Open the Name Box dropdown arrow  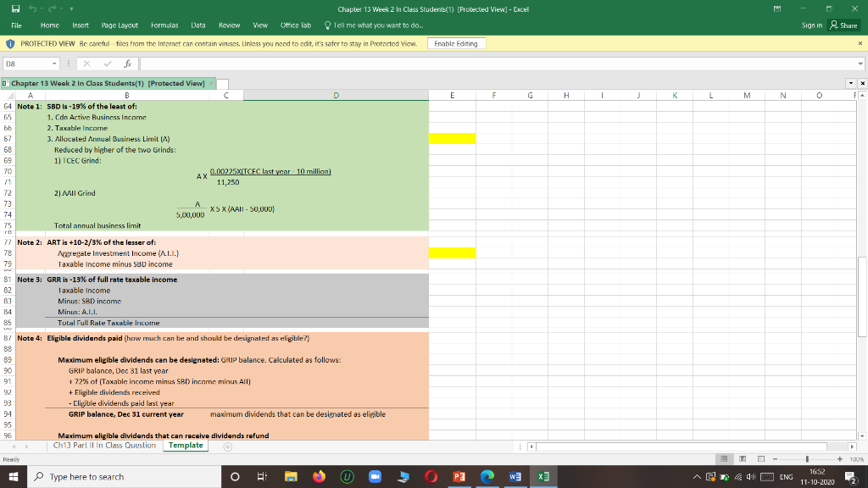pos(53,64)
